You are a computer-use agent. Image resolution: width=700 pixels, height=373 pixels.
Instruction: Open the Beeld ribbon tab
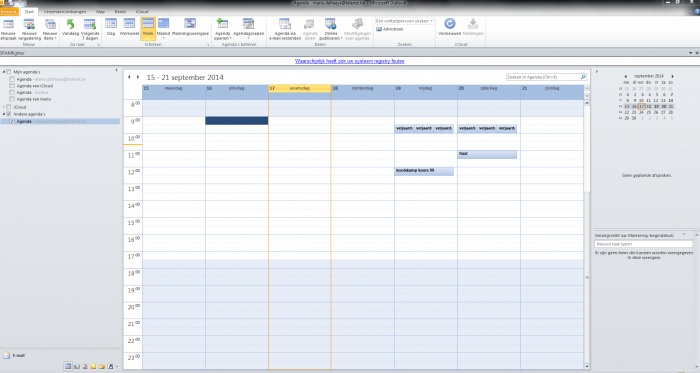[120, 12]
